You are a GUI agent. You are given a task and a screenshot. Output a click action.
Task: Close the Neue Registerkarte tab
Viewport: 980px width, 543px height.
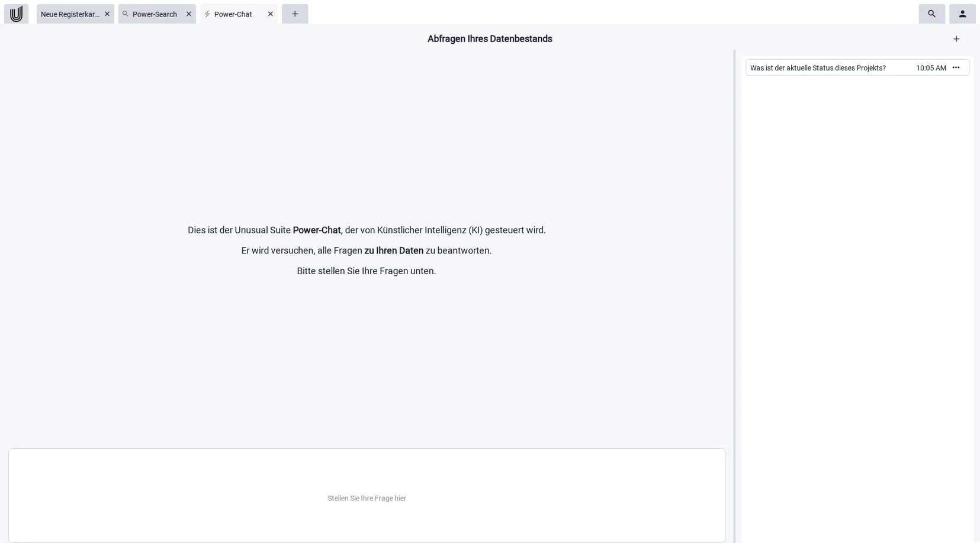tap(107, 14)
